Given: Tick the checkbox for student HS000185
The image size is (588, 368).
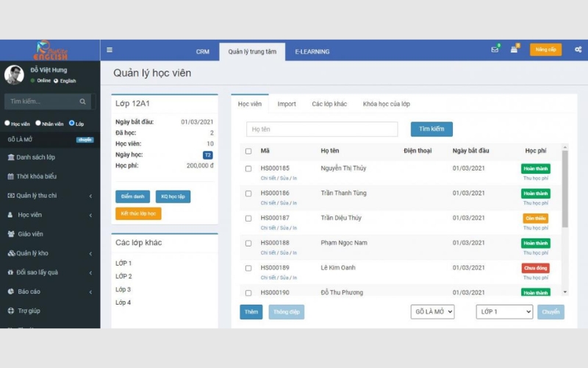Looking at the screenshot, I should 248,171.
